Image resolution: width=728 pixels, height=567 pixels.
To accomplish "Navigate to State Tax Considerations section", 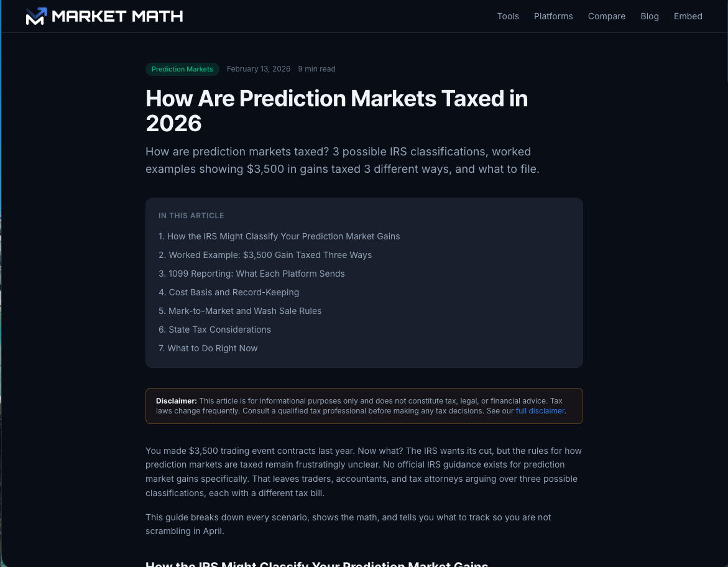I will click(x=214, y=330).
